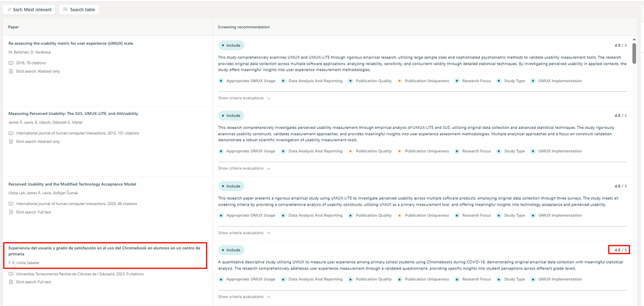Image resolution: width=644 pixels, height=306 pixels.
Task: Click the journal book icon beside 2016, 78 citations
Action: coord(11,63)
